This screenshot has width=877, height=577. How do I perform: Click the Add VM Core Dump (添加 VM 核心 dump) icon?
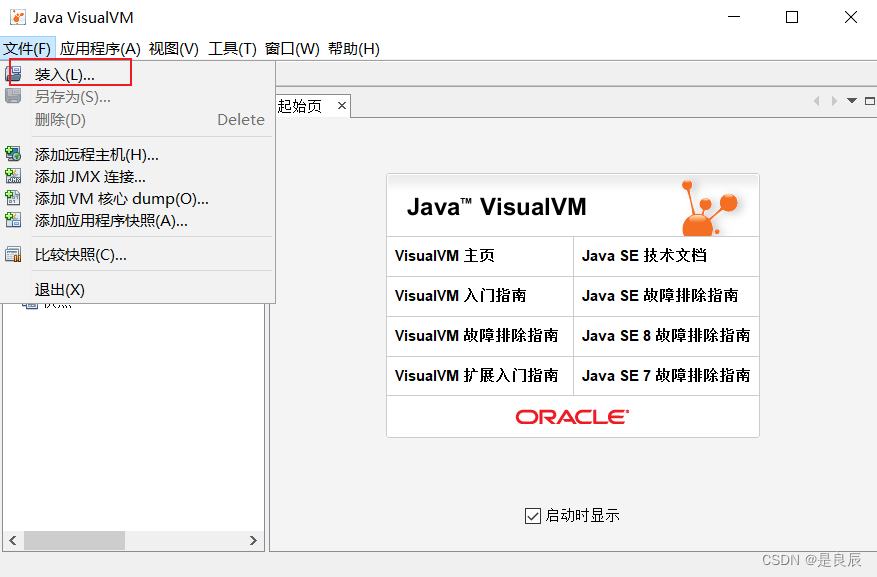13,198
